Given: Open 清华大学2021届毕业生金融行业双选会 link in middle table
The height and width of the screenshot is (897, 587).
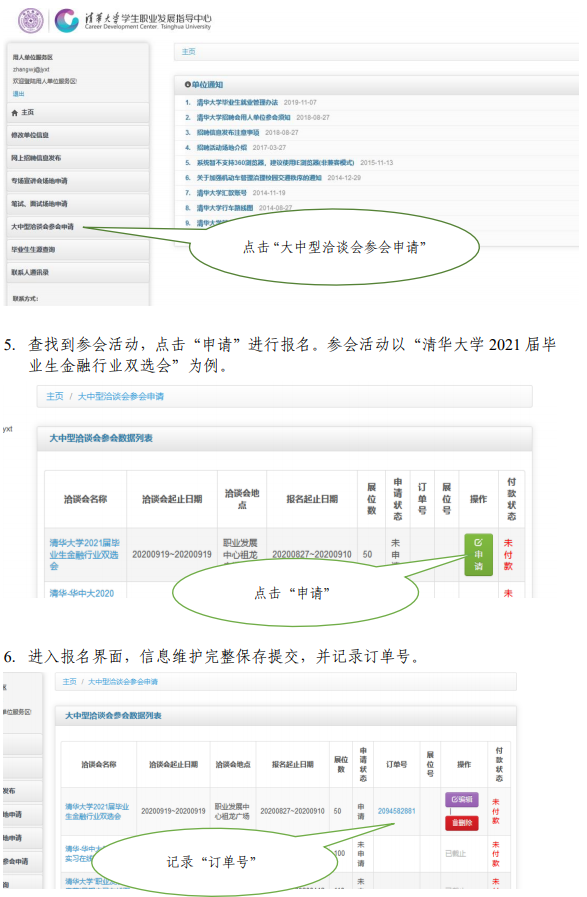Looking at the screenshot, I should [x=84, y=554].
